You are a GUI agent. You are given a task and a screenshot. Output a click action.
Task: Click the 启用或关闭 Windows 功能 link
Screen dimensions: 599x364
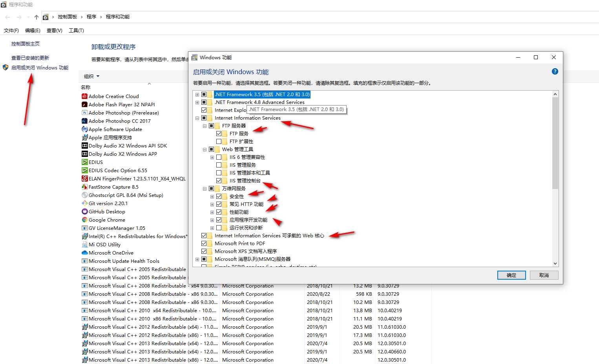40,67
